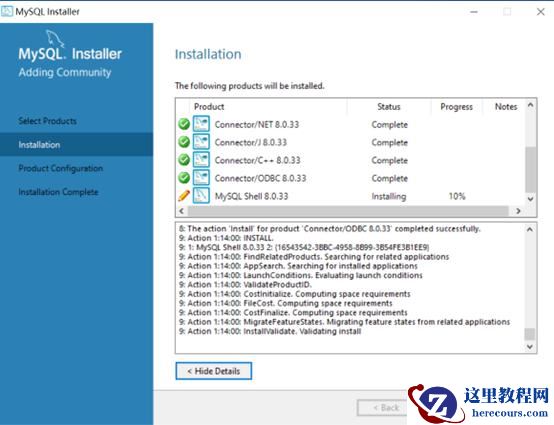Minimize the MySQL Installer window

click(474, 12)
